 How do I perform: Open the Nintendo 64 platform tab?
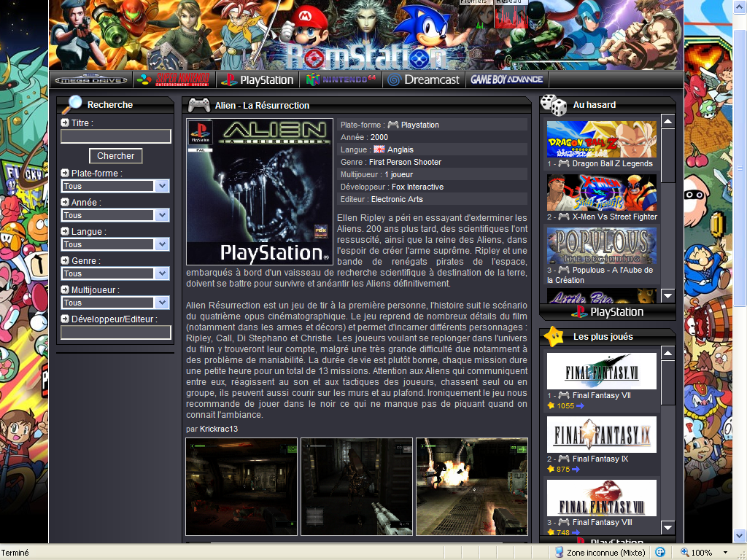(340, 80)
